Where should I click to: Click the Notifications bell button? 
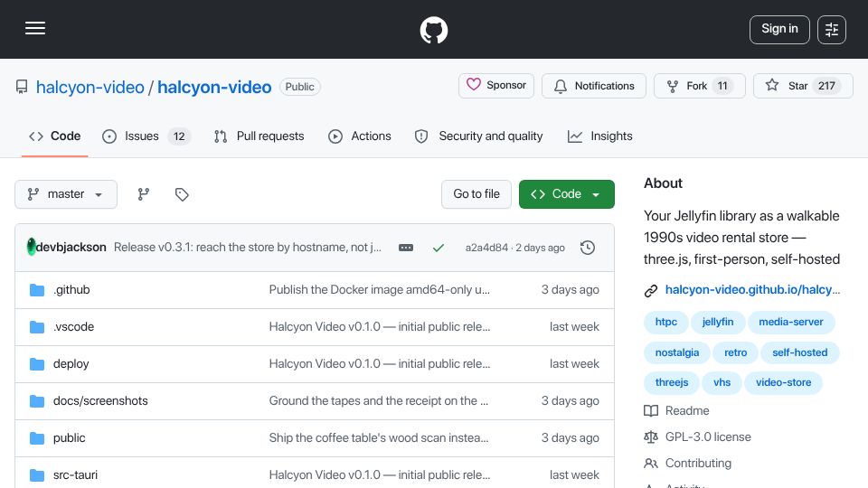point(593,86)
